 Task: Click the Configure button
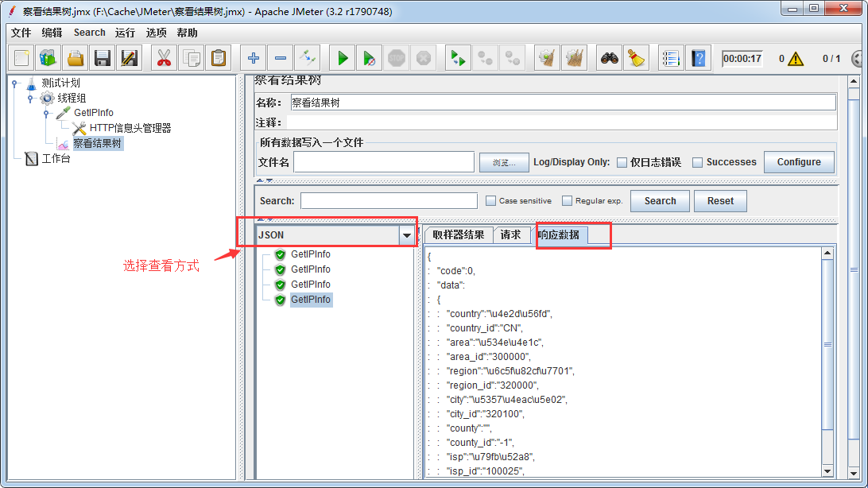(799, 162)
